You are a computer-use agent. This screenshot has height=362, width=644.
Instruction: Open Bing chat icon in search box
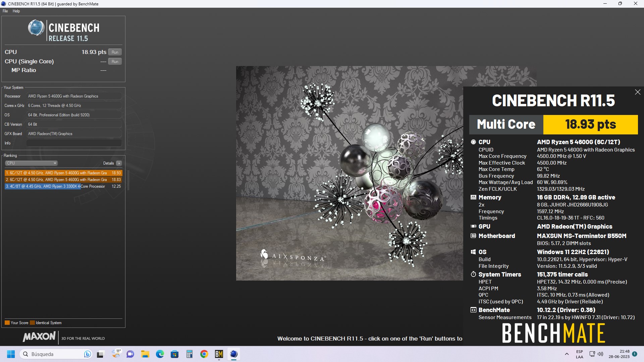[87, 354]
